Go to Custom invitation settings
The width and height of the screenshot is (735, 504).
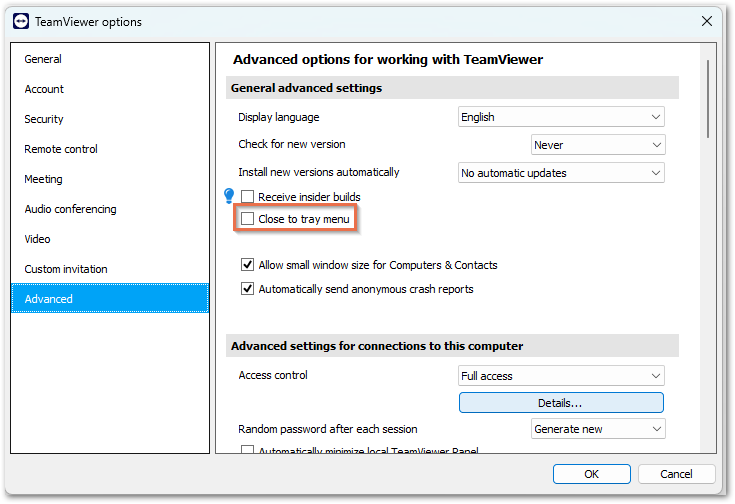[110, 269]
